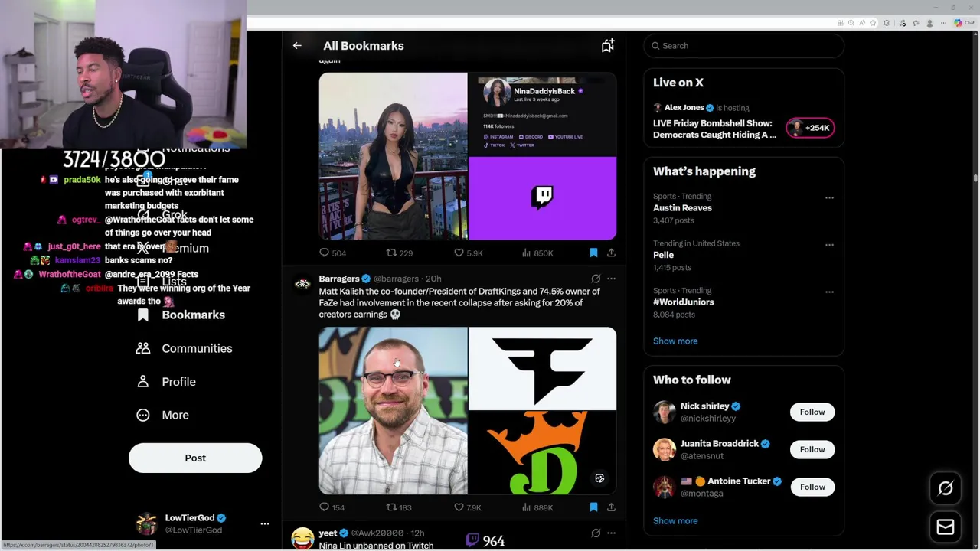This screenshot has width=980, height=551.
Task: Open the bookmark folder add icon
Action: (x=608, y=46)
